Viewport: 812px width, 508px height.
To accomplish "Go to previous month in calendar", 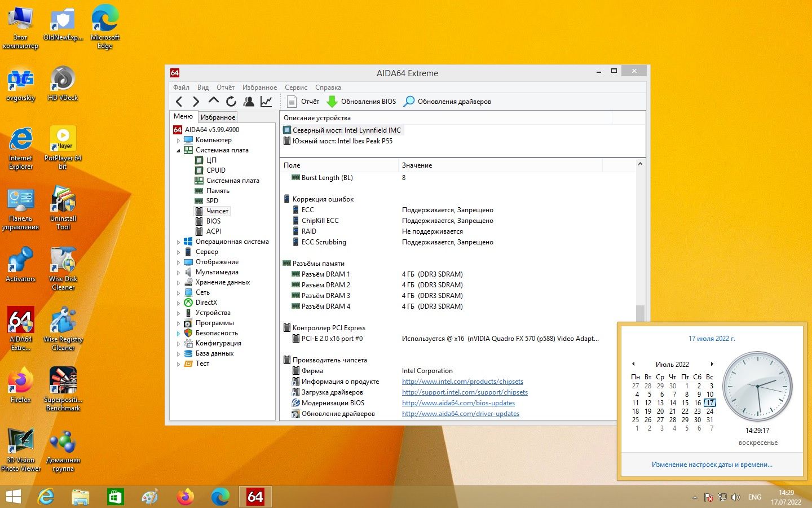I will pos(633,364).
